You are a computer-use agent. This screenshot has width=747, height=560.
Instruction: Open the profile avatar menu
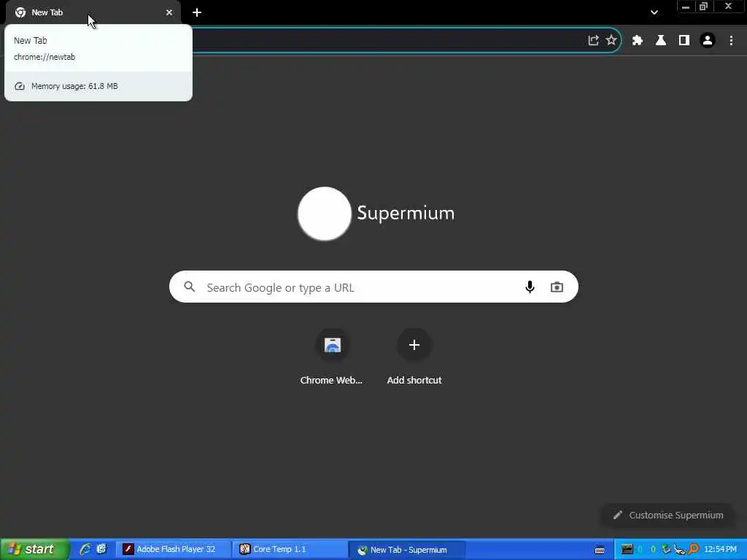tap(708, 41)
